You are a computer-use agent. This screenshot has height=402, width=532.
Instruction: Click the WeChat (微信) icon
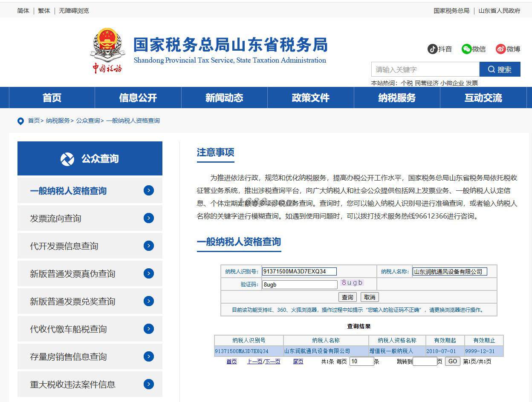tap(467, 49)
